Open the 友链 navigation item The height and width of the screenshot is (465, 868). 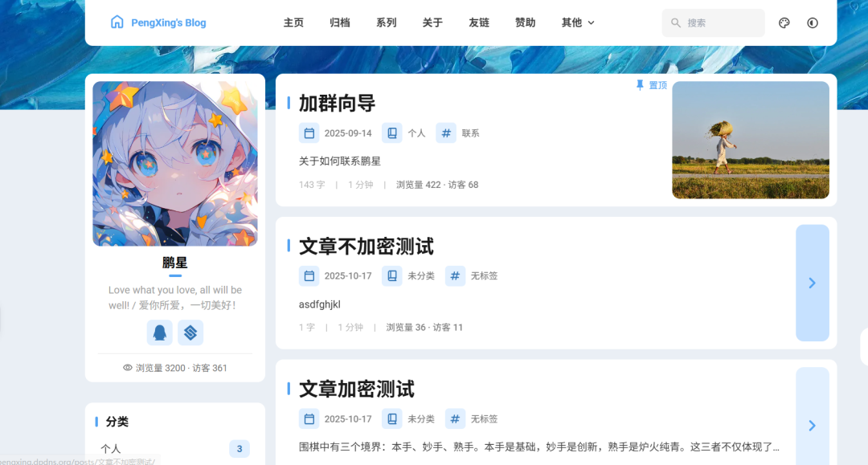(x=479, y=22)
